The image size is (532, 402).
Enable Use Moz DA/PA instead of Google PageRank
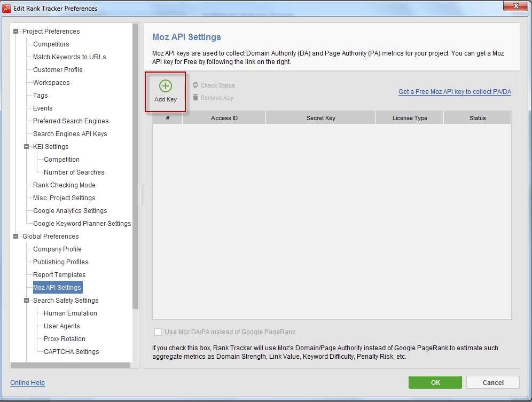coord(158,332)
